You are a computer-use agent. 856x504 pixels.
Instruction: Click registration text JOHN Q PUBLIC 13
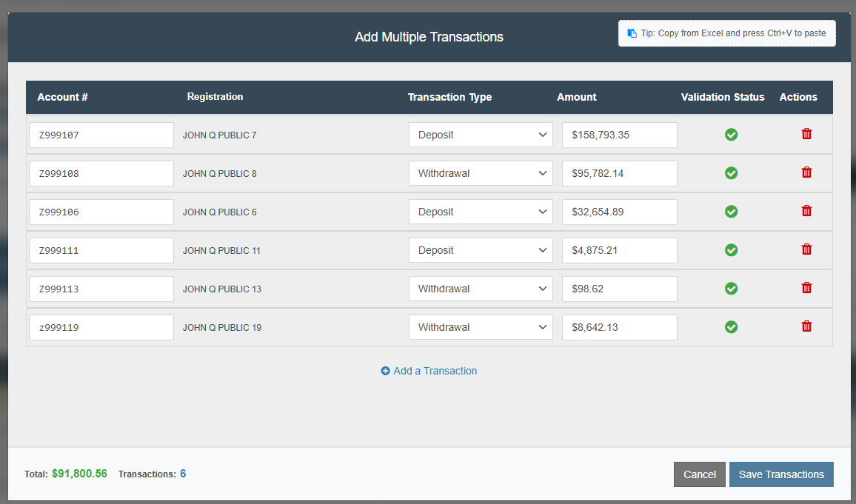[222, 289]
